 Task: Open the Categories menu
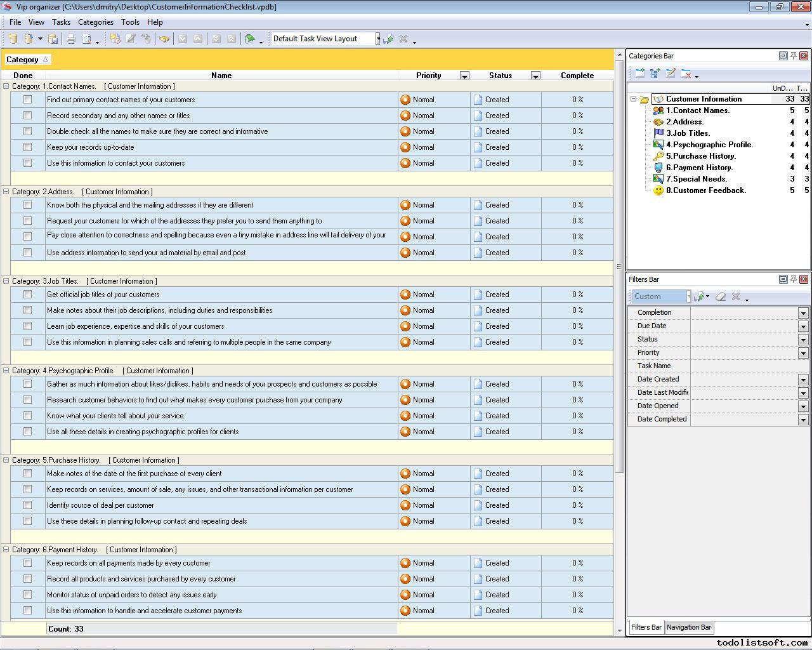coord(95,22)
